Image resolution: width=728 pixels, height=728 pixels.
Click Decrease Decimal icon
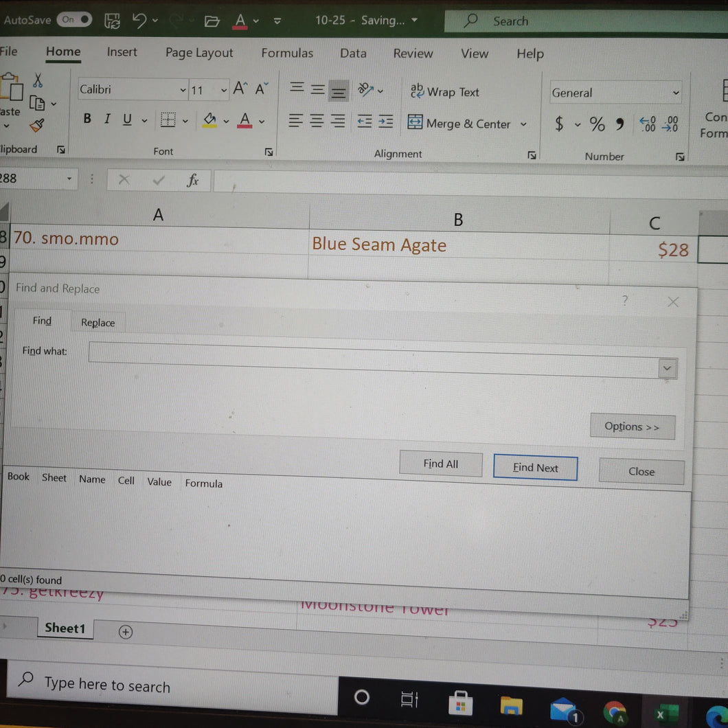(670, 124)
